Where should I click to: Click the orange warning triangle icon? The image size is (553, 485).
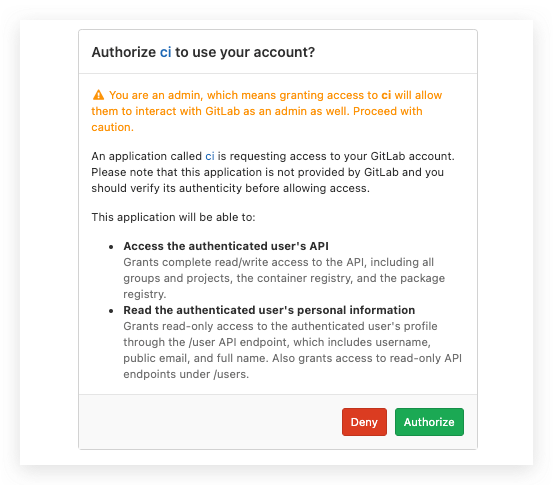[x=98, y=95]
